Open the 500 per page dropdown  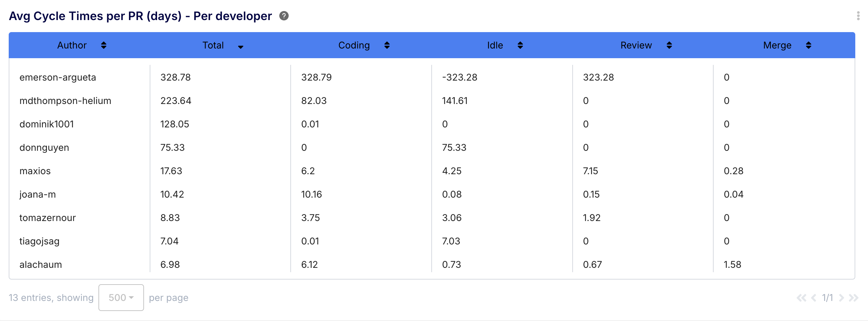click(x=121, y=298)
